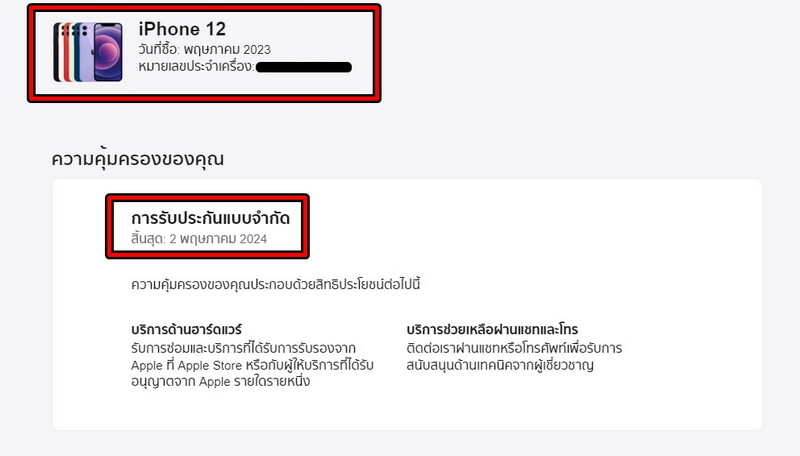Click the สนับสนุนด้านเทคนิคจากผู้เชี่ยวชาญ text line
The width and height of the screenshot is (800, 456).
[x=500, y=365]
